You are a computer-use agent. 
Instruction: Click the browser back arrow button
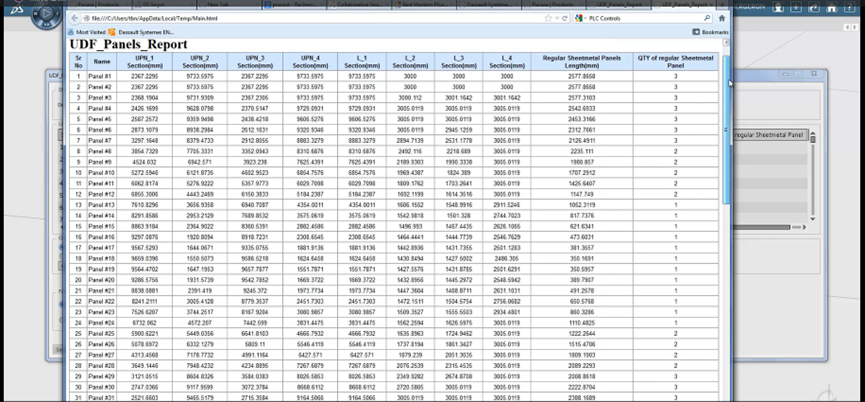point(76,18)
